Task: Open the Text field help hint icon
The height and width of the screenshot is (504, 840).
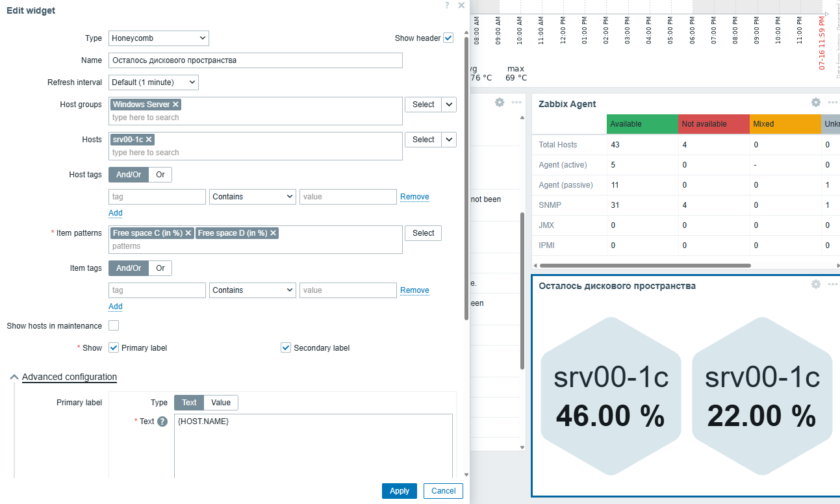Action: coord(162,422)
